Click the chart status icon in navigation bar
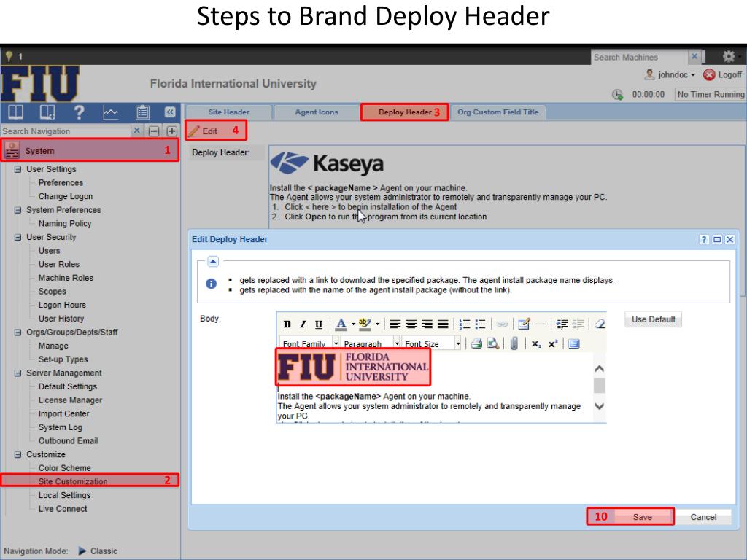 point(111,112)
